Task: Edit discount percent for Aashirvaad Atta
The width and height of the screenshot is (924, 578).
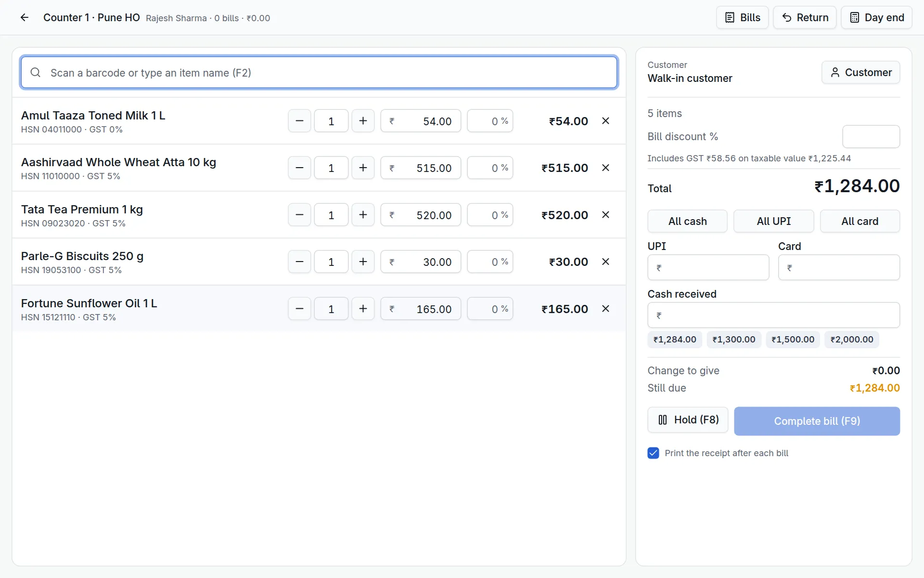Action: (x=490, y=168)
